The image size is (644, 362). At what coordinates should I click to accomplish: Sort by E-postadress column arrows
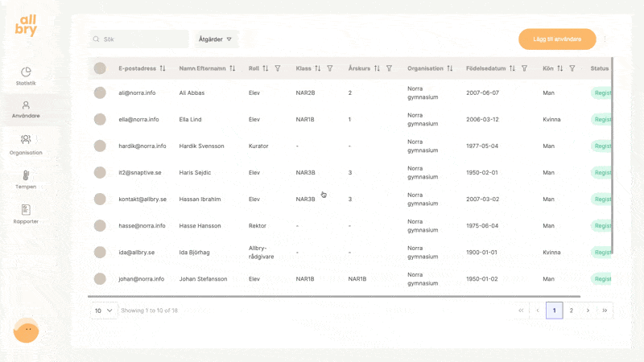click(x=163, y=68)
